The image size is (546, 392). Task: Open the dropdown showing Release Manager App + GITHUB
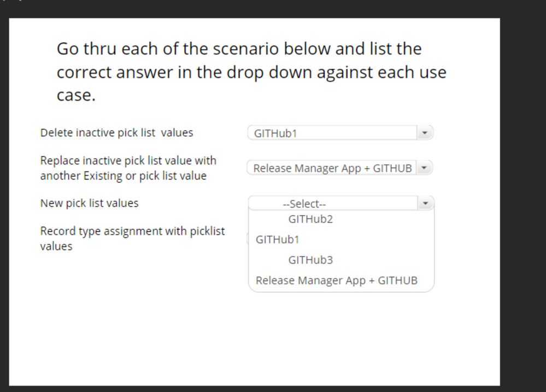click(x=332, y=168)
